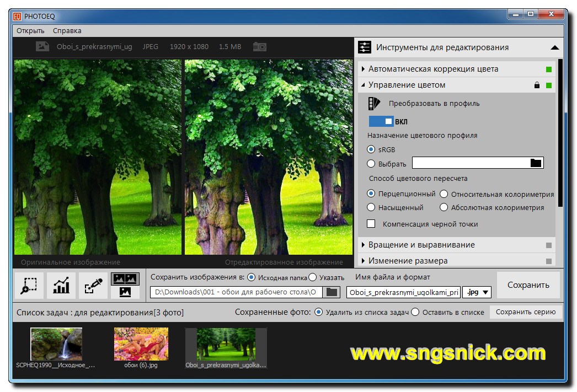Select the zoom region tool icon
This screenshot has height=392, width=577.
(29, 286)
